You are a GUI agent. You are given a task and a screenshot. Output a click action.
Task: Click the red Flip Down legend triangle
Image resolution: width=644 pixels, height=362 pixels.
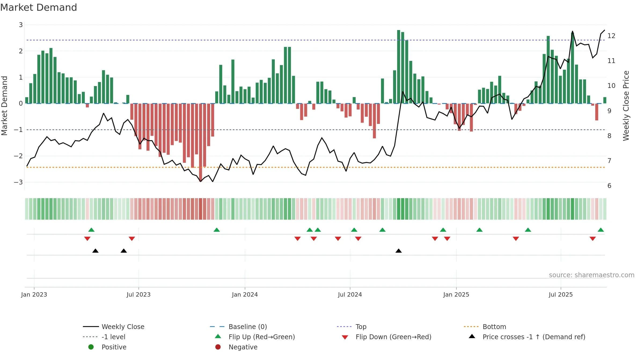click(345, 337)
